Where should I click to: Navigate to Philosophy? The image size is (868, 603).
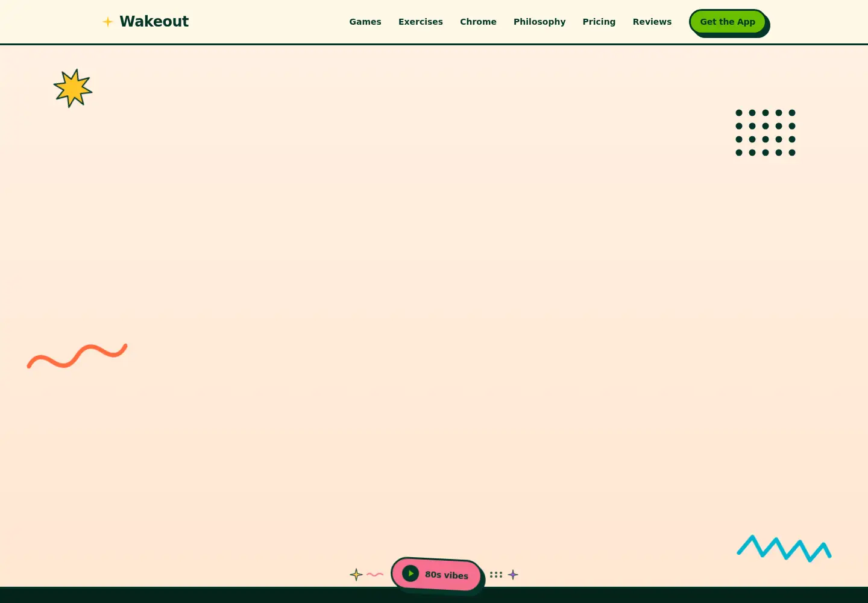pos(539,22)
